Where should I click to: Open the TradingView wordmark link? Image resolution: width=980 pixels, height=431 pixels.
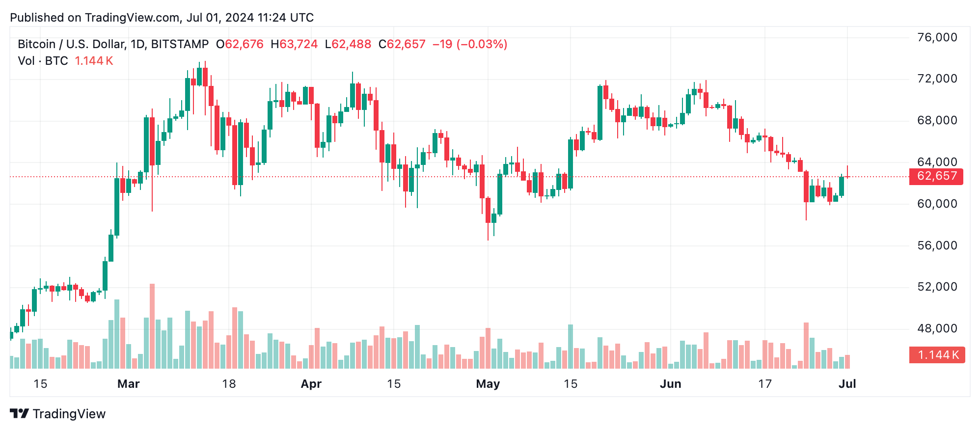[x=69, y=414]
